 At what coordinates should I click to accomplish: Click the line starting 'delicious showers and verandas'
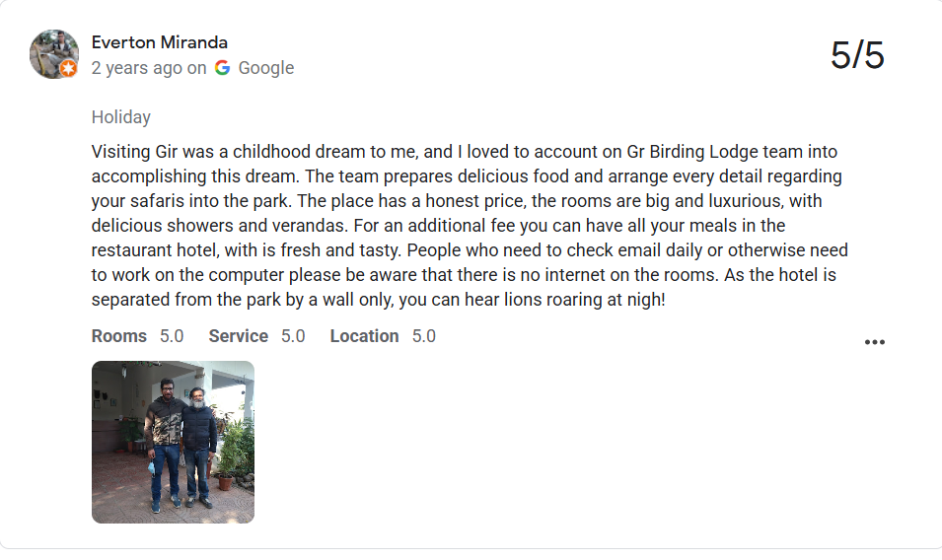(439, 226)
